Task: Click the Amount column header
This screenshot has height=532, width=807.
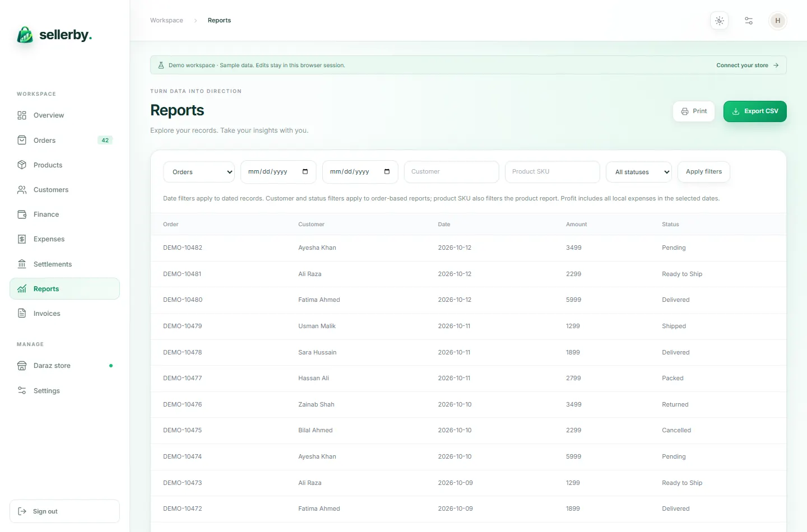Action: [577, 224]
